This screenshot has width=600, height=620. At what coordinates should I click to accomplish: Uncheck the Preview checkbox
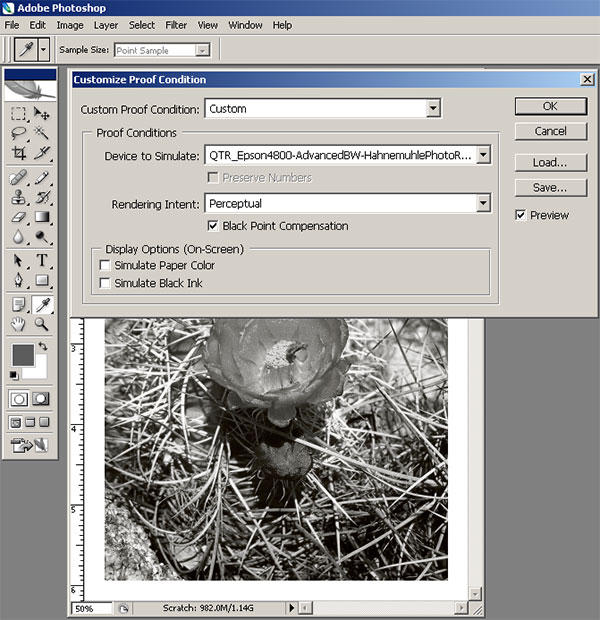[x=521, y=215]
